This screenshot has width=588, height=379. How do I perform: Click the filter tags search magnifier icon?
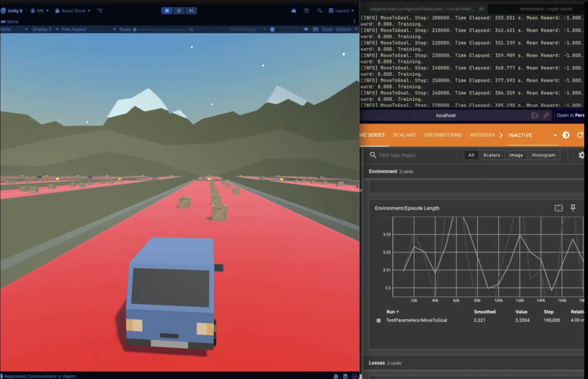[373, 155]
